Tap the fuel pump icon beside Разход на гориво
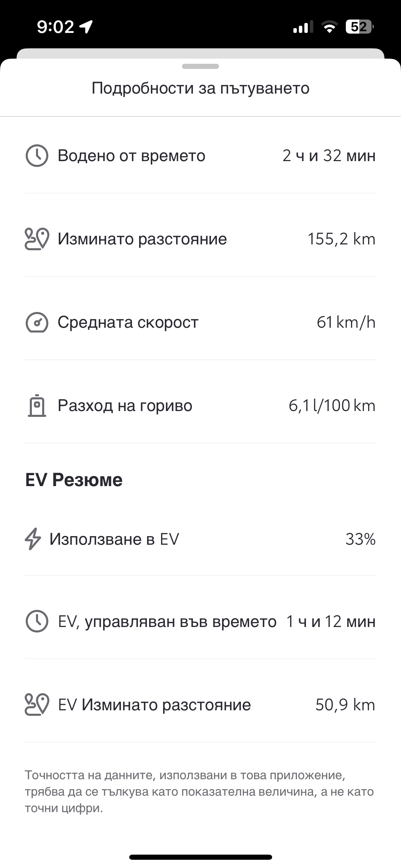 click(x=37, y=406)
